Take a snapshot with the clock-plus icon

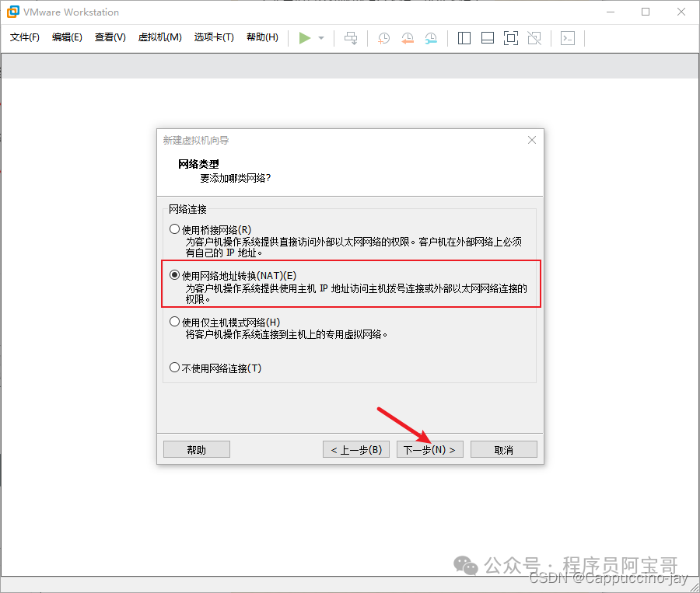click(384, 38)
